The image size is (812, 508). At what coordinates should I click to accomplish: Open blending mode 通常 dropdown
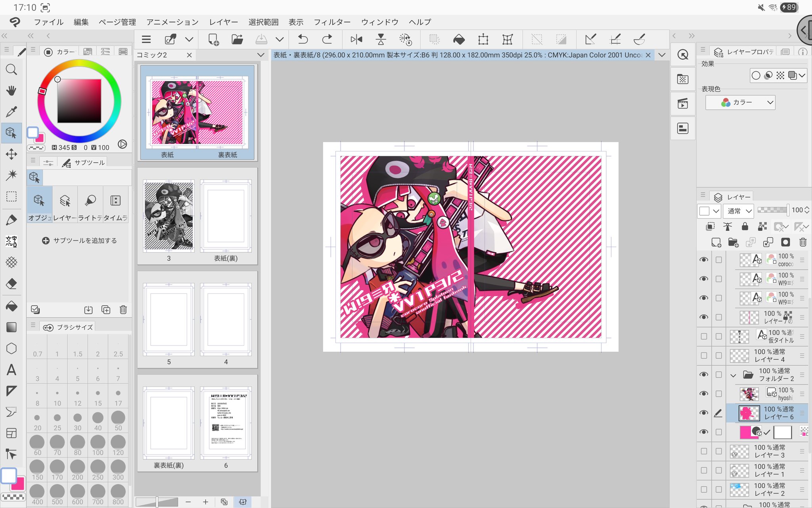point(738,211)
